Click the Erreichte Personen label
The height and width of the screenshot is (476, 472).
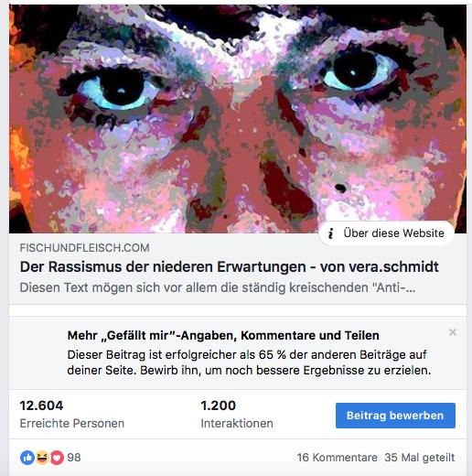tap(72, 424)
